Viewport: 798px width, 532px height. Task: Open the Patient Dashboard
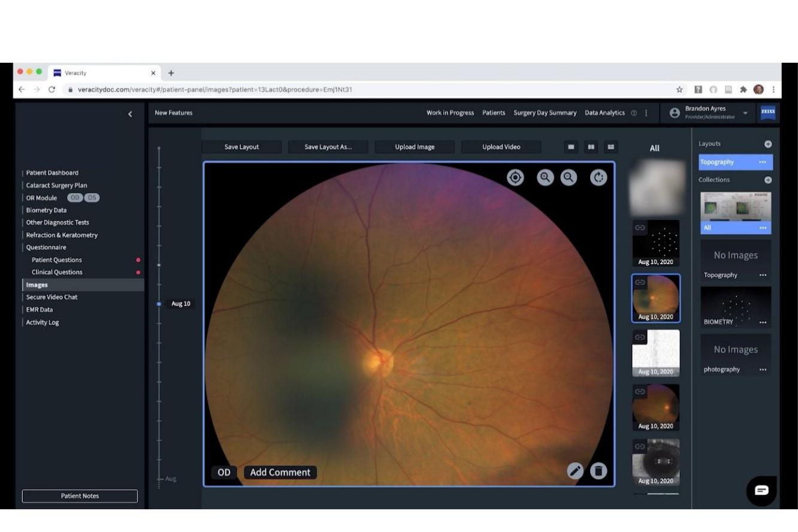click(x=52, y=173)
